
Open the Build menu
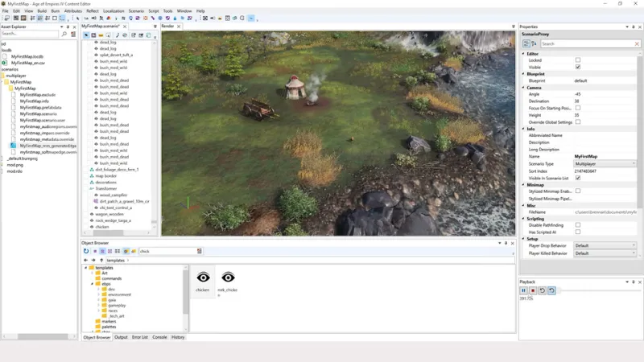[42, 11]
